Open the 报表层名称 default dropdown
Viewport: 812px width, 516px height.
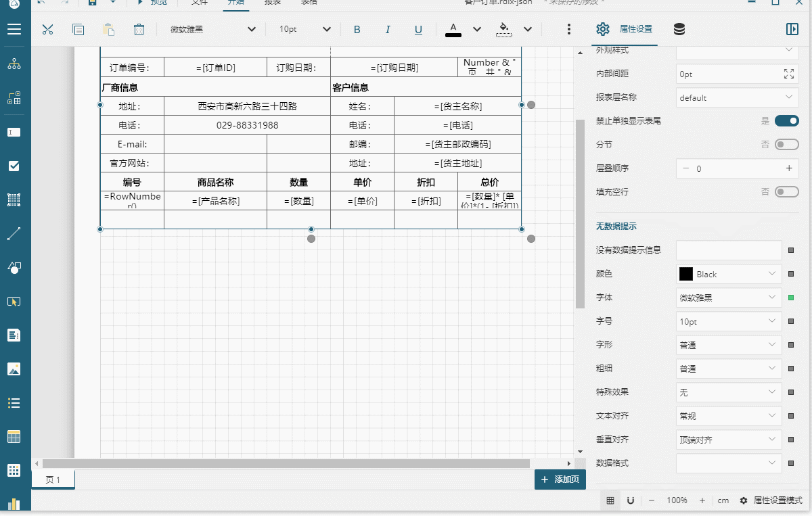coord(738,97)
